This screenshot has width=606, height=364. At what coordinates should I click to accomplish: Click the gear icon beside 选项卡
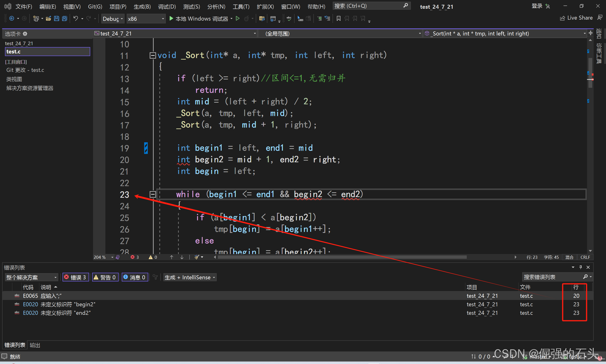coord(25,34)
